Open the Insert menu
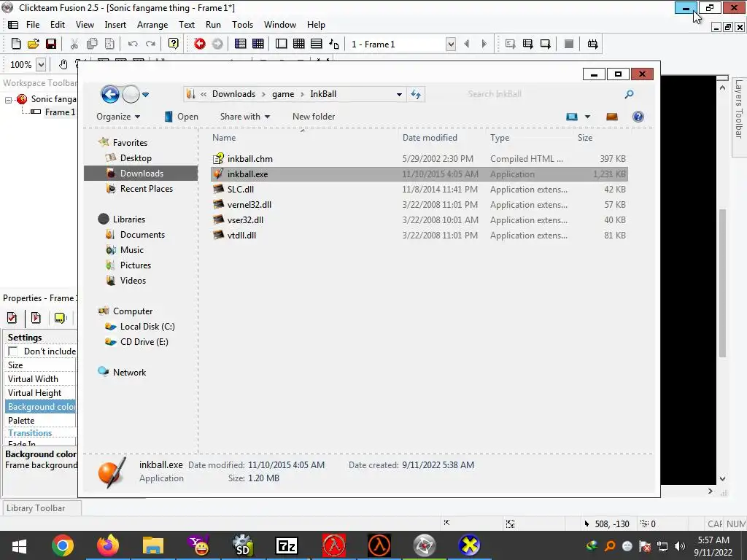The image size is (747, 560). coord(115,25)
